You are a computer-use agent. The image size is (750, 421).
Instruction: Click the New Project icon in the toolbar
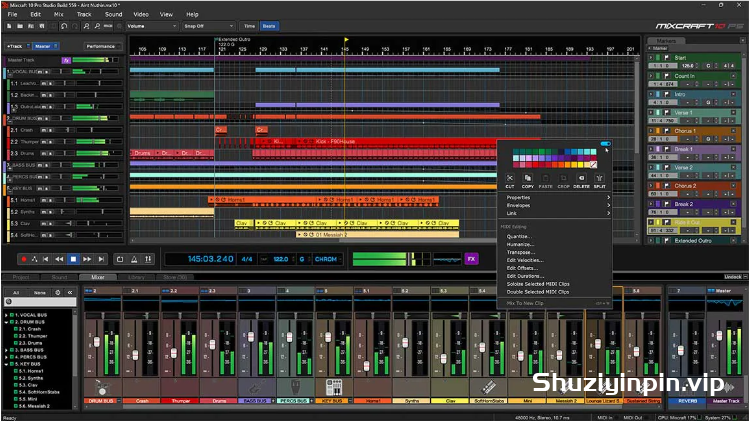pyautogui.click(x=9, y=26)
